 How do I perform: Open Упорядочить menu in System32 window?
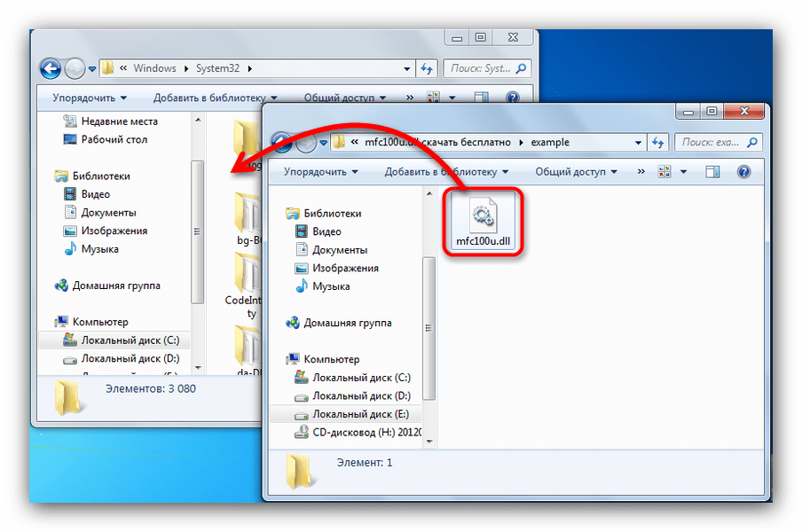[x=90, y=98]
